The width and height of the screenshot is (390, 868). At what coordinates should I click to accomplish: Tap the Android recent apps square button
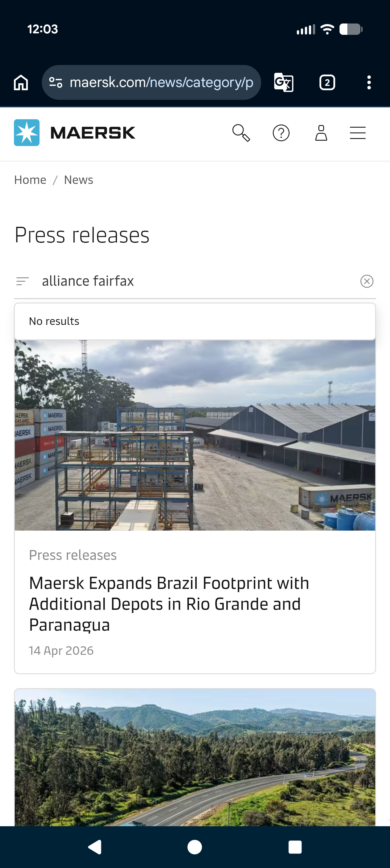point(295,847)
